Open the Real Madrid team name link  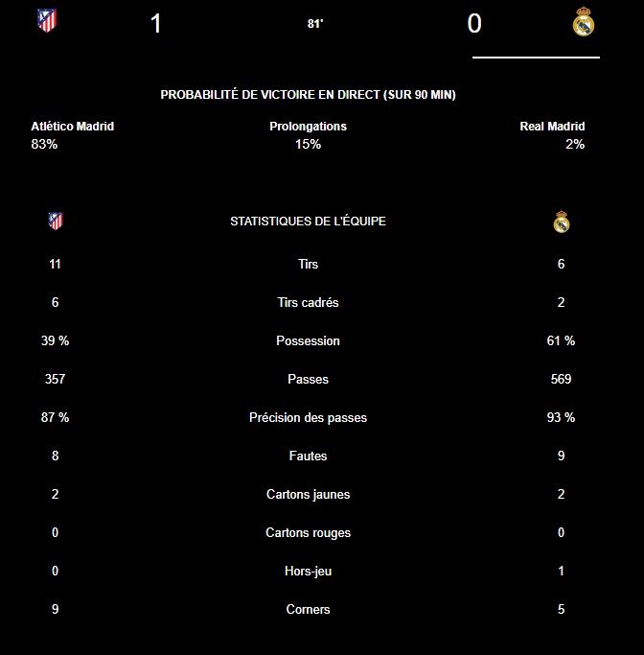[x=552, y=127]
